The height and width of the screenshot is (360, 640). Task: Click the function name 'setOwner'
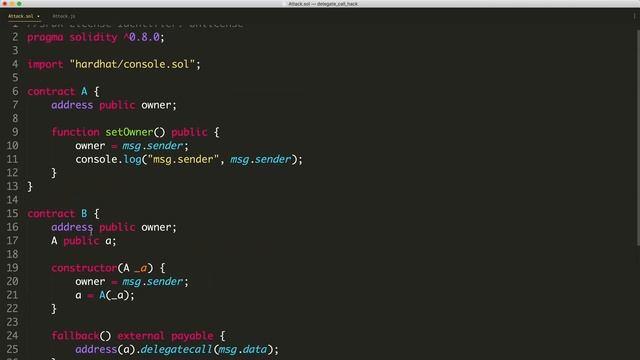click(129, 132)
